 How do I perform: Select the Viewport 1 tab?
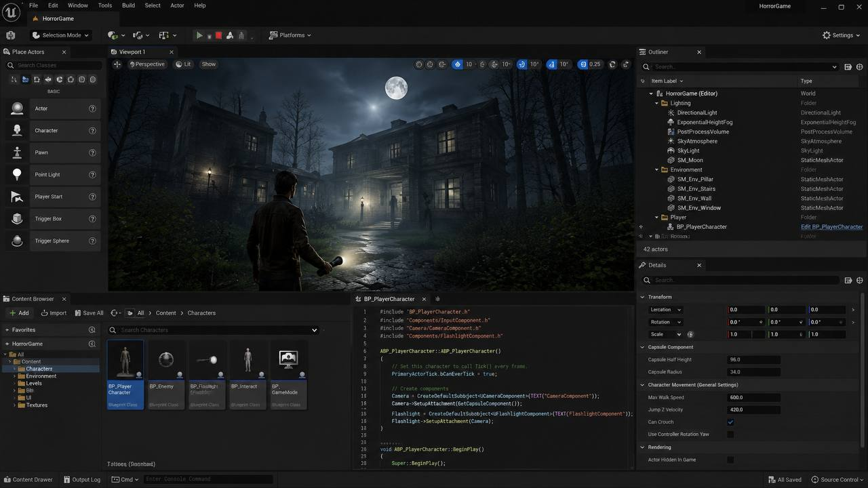[132, 52]
